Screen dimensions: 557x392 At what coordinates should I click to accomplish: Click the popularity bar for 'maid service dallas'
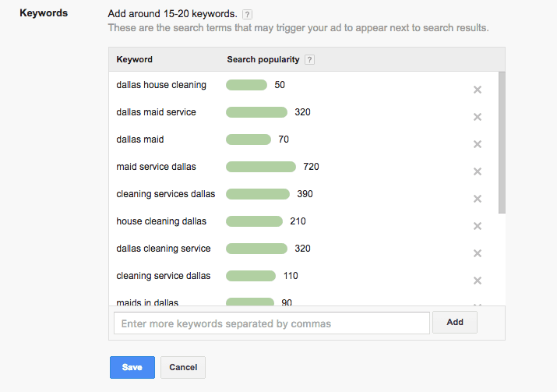click(x=261, y=167)
